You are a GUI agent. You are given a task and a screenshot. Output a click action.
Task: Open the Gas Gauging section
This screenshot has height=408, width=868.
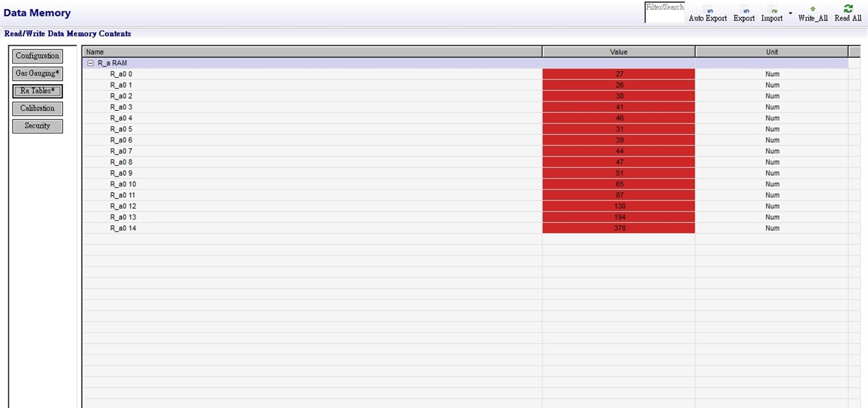(37, 73)
